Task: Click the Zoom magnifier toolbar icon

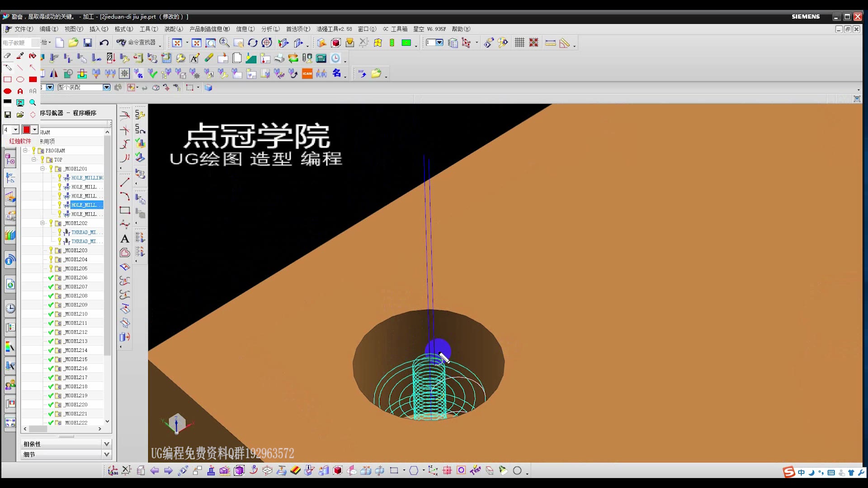Action: coord(224,42)
